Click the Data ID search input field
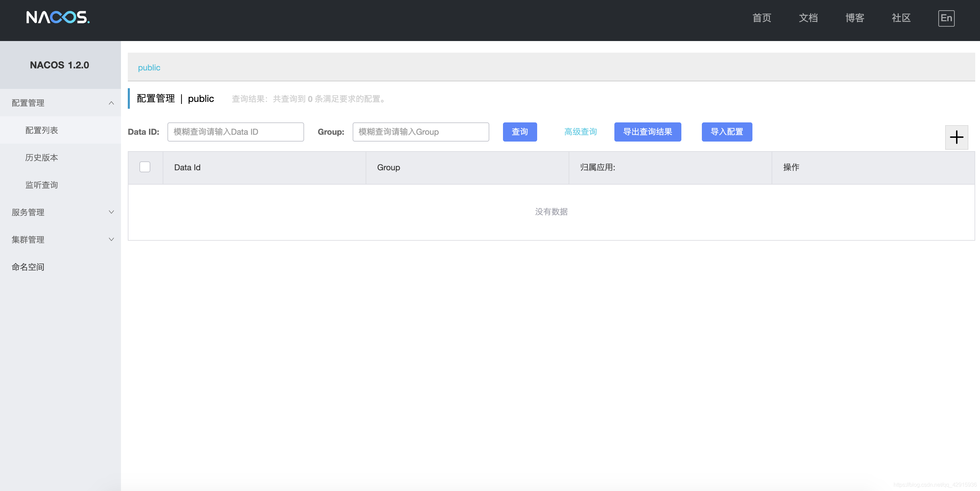 point(235,132)
